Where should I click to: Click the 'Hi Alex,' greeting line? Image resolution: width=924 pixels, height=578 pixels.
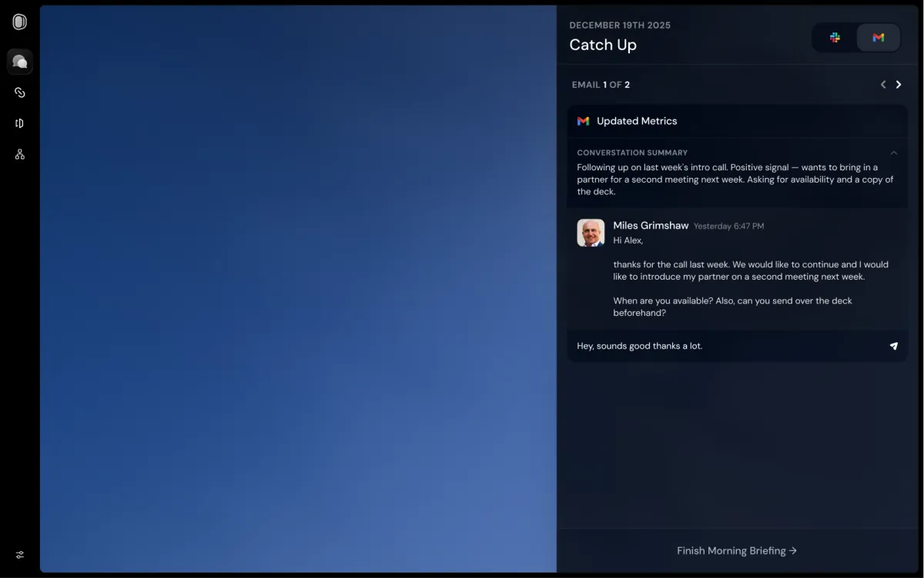click(628, 240)
